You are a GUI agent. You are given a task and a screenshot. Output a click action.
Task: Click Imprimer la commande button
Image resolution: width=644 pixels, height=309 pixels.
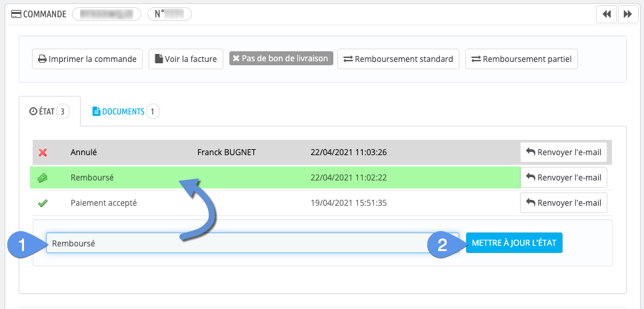click(87, 59)
